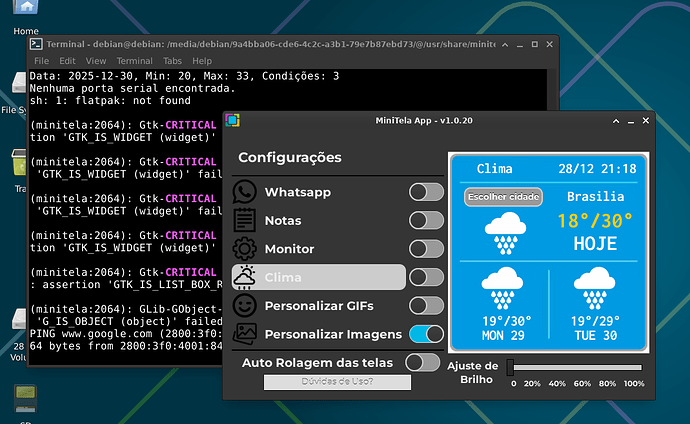Click the Personalizar Imagens picture icon

click(245, 334)
